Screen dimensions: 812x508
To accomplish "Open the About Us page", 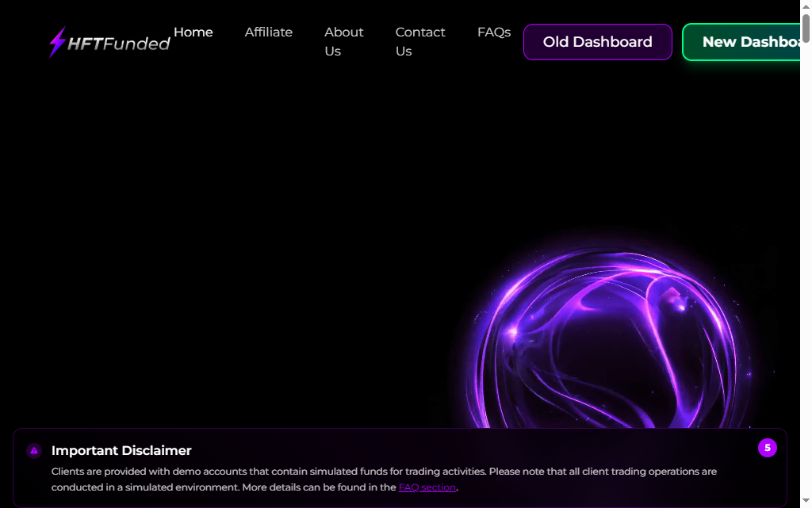I will click(x=343, y=41).
